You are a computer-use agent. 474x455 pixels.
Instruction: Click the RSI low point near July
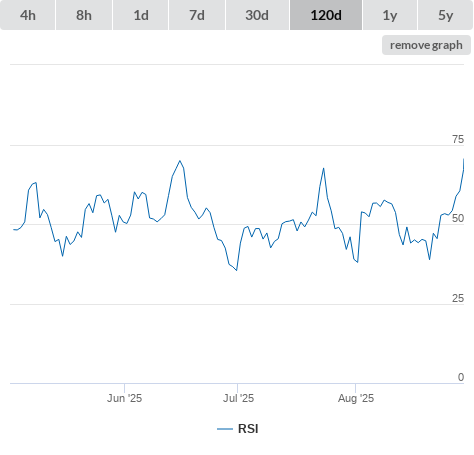coord(236,270)
